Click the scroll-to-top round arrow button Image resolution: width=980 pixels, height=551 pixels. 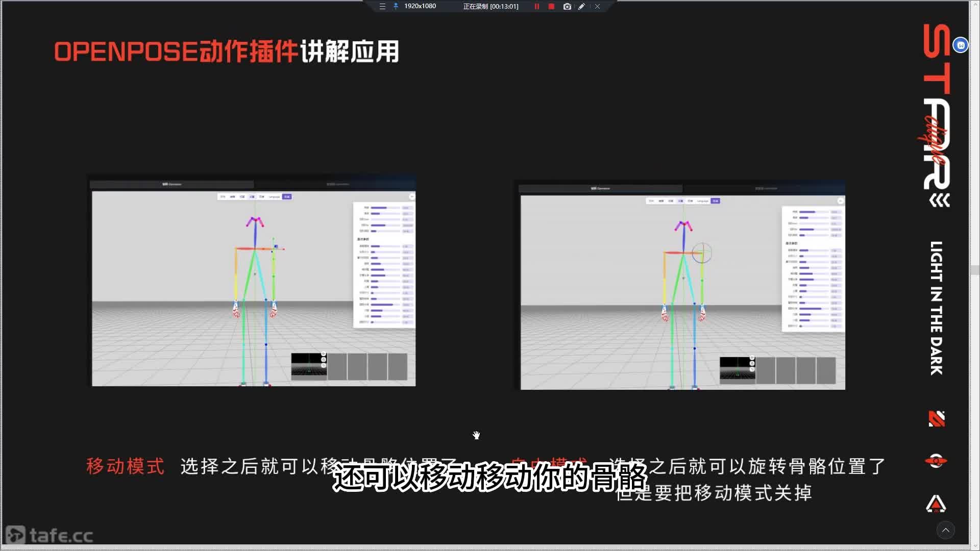(945, 530)
